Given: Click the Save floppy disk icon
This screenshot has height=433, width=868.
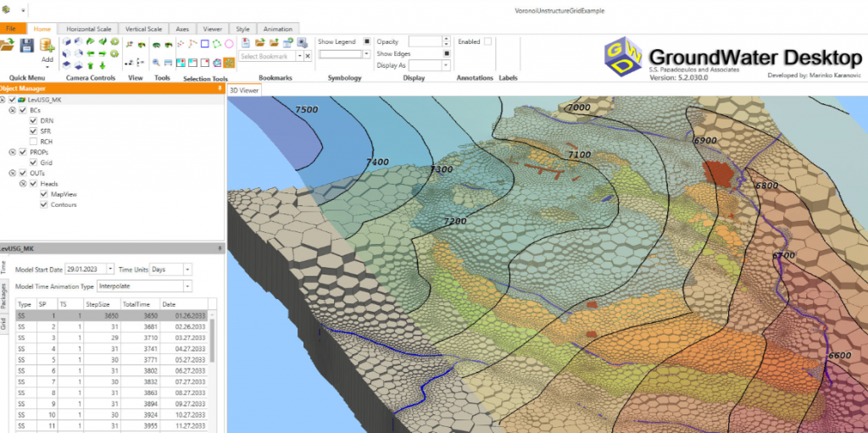Looking at the screenshot, I should [x=26, y=47].
